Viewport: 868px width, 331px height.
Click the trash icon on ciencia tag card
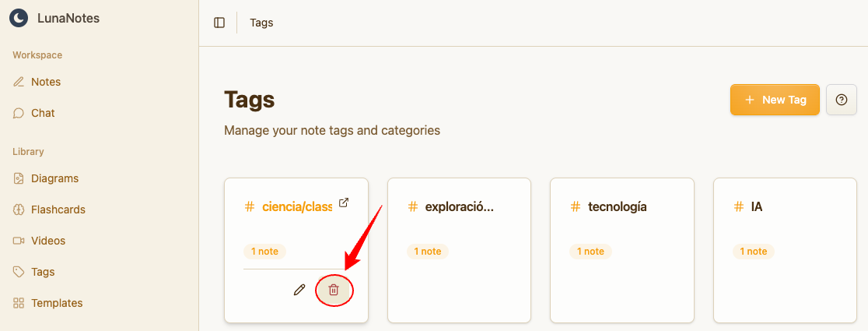tap(334, 290)
